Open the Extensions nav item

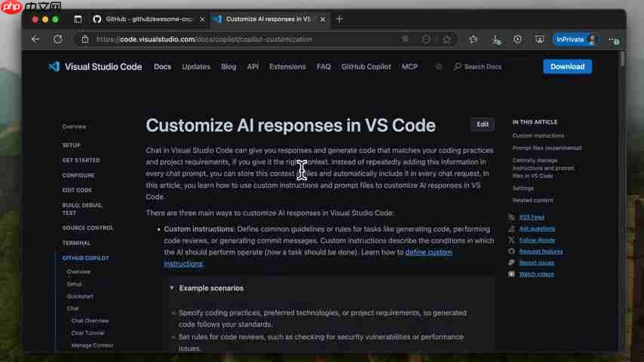click(x=287, y=66)
